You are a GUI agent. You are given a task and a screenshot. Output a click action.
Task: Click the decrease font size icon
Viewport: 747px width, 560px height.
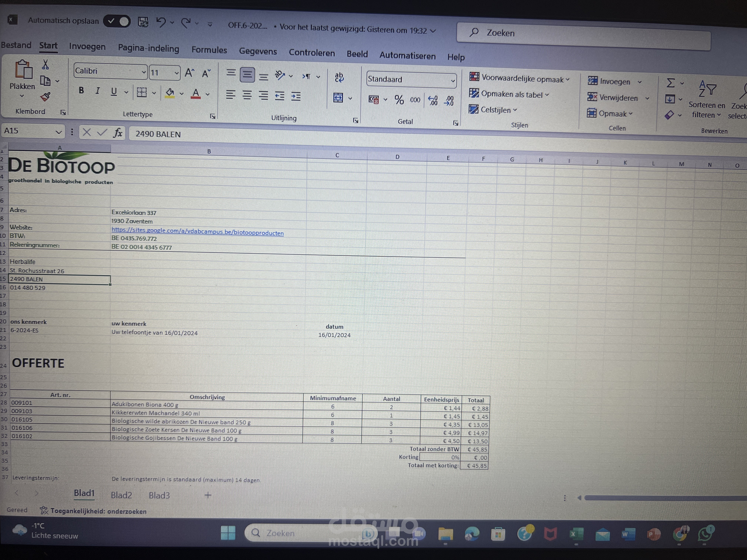pos(206,73)
